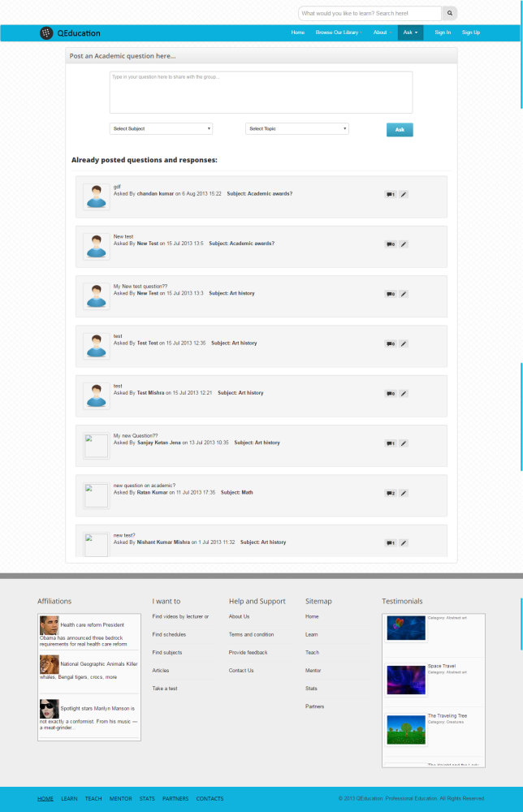Edit the 'gdf' question with pencil icon
Screen dimensions: 523x812
(x=404, y=194)
